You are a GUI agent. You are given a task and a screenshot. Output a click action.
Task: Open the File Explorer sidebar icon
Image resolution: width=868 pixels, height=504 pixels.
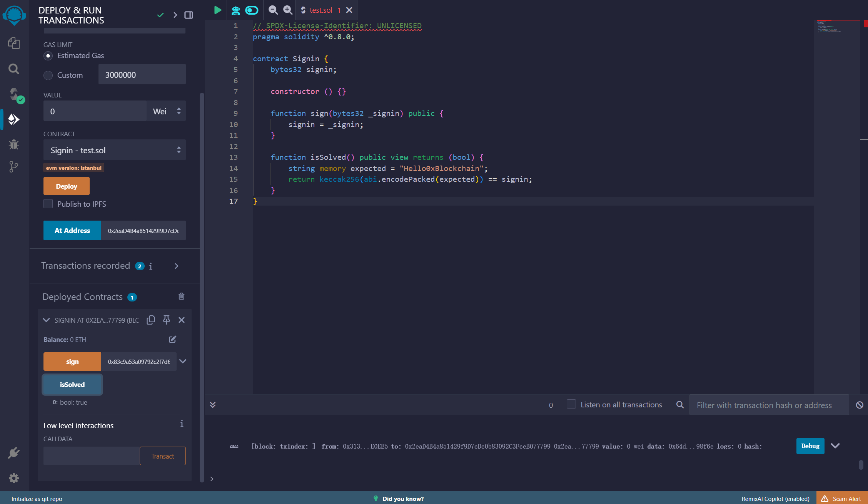click(x=14, y=43)
